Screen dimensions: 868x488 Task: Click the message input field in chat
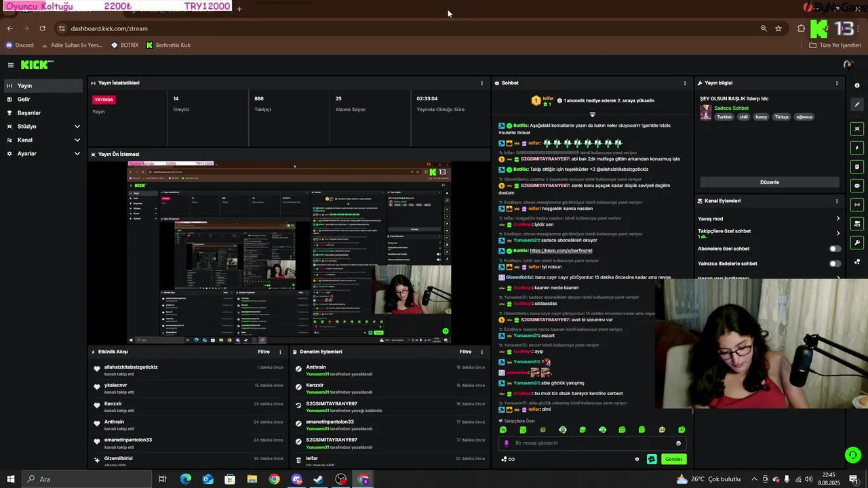coord(593,443)
